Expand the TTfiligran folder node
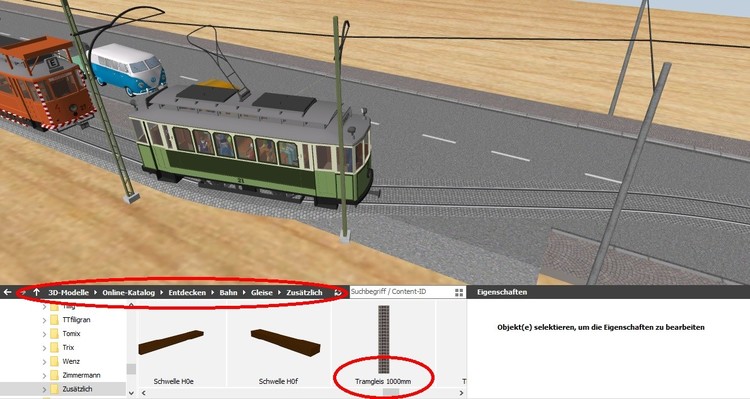The height and width of the screenshot is (399, 750). [44, 320]
